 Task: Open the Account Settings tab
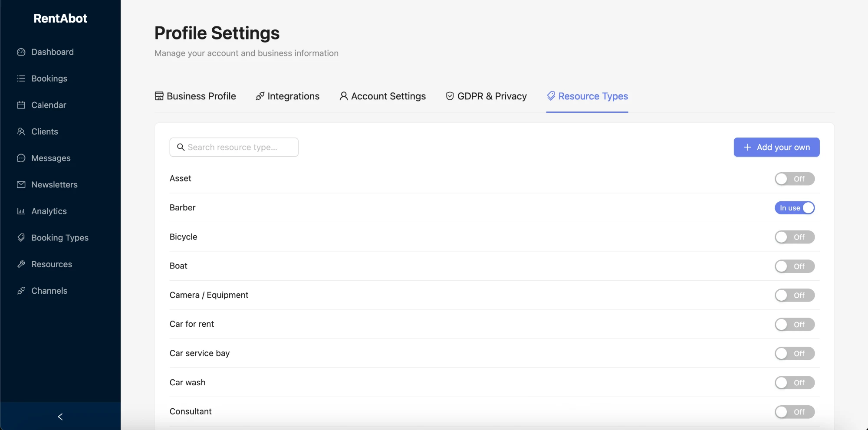pos(382,96)
